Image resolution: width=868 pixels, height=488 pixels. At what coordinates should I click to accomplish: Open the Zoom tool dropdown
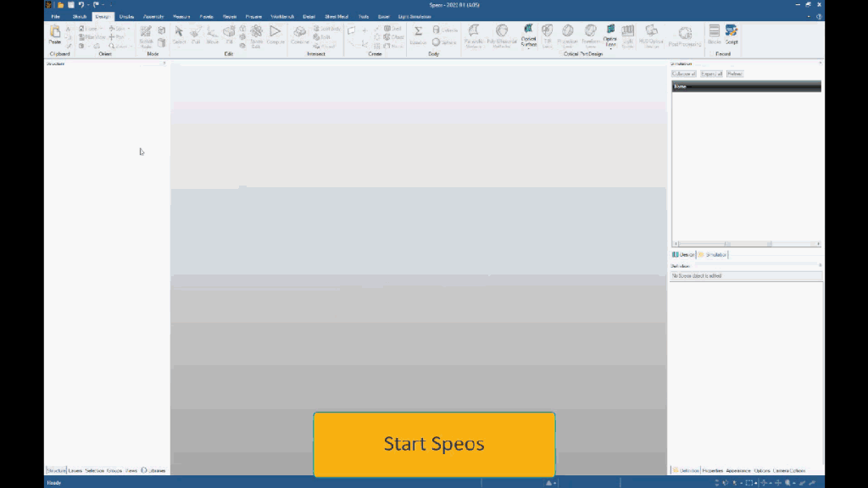click(x=130, y=46)
